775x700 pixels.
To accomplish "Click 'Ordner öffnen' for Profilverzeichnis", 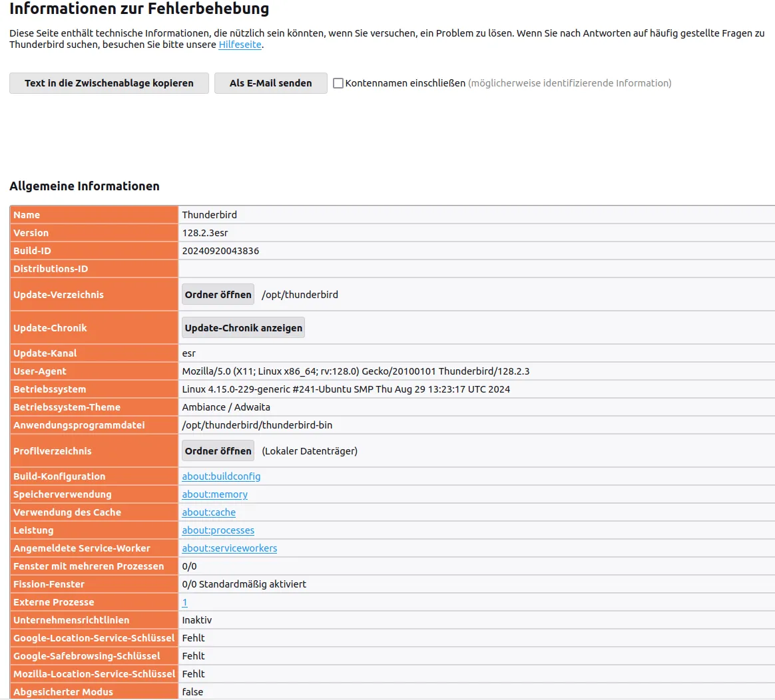I will [218, 451].
